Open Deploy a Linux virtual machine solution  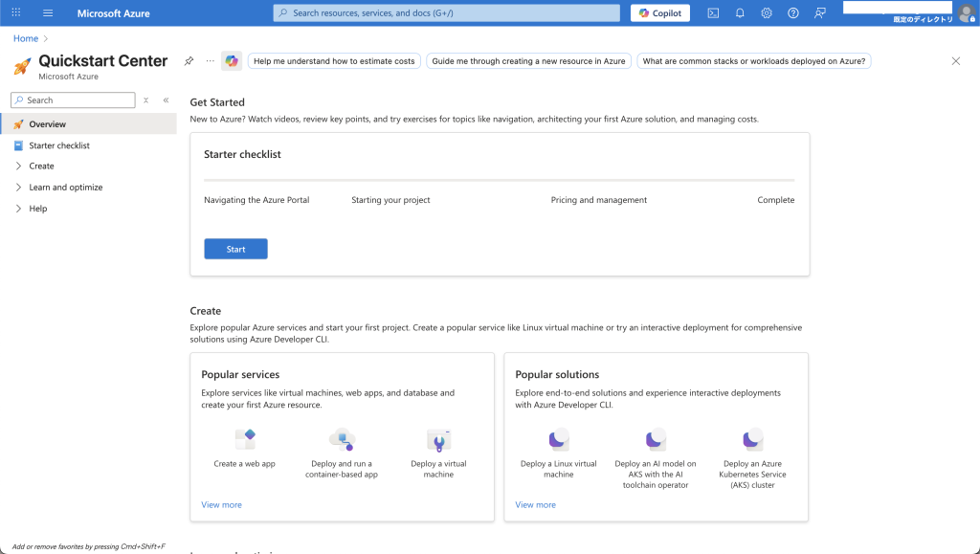559,440
